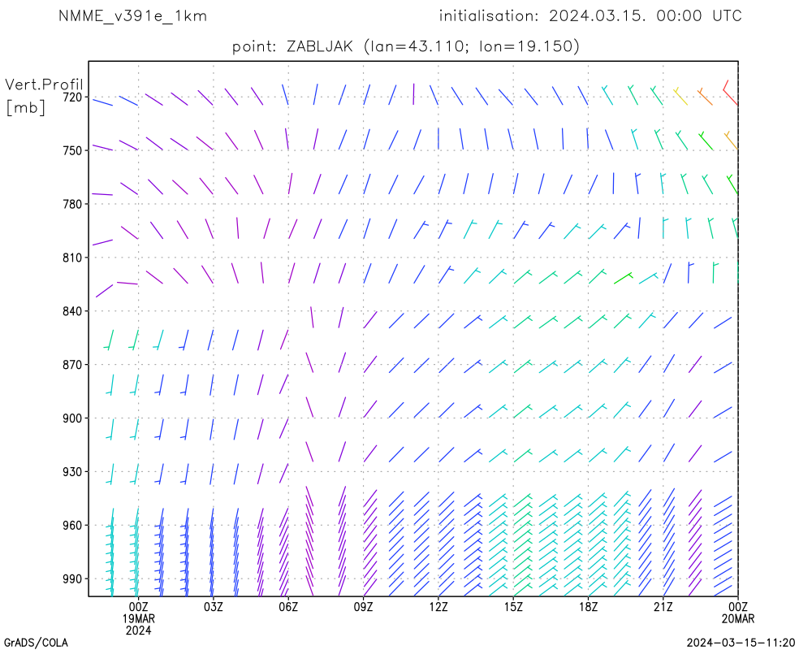
Task: Click the 990 pressure level label
Action: point(72,579)
